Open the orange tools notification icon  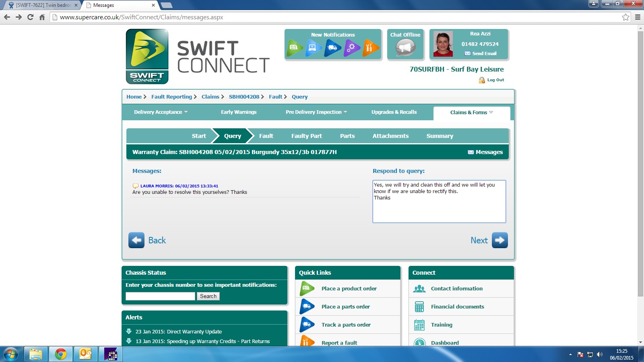(x=370, y=48)
